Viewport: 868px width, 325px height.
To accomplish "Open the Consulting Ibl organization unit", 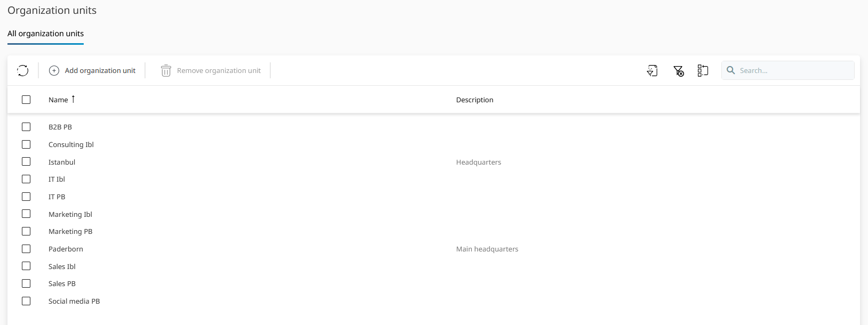I will (x=71, y=144).
